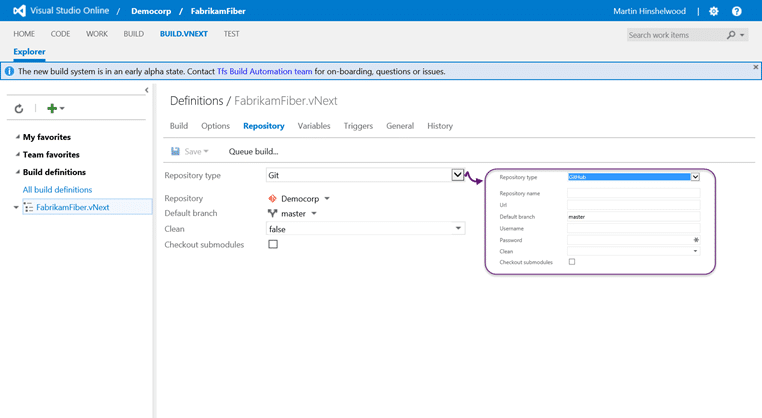Expand the master default branch dropdown

coord(314,213)
